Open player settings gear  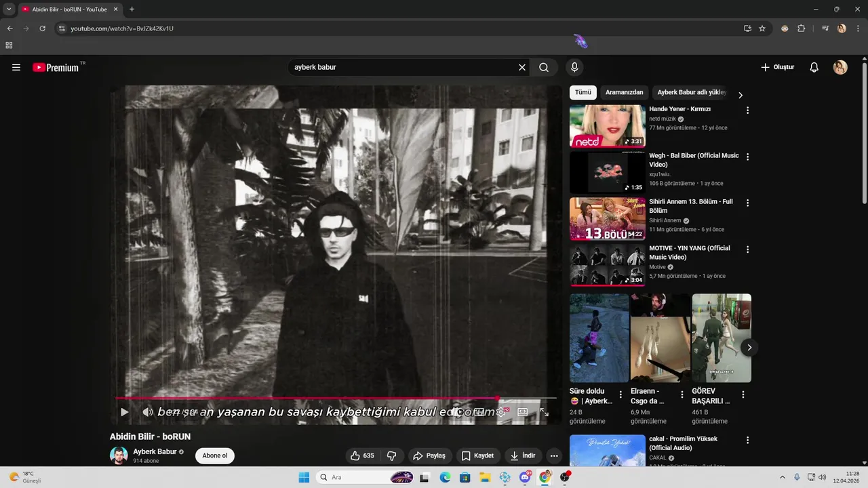coord(501,411)
